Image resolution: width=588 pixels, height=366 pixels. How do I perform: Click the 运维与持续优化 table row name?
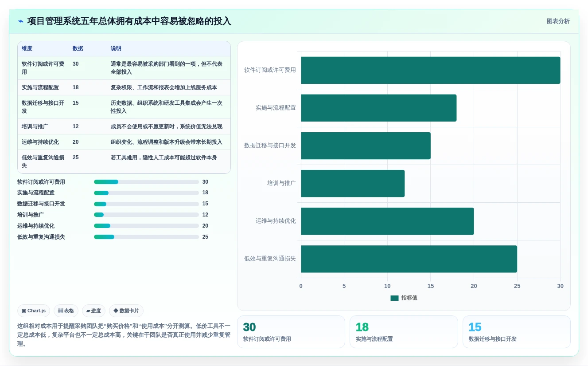tap(40, 142)
